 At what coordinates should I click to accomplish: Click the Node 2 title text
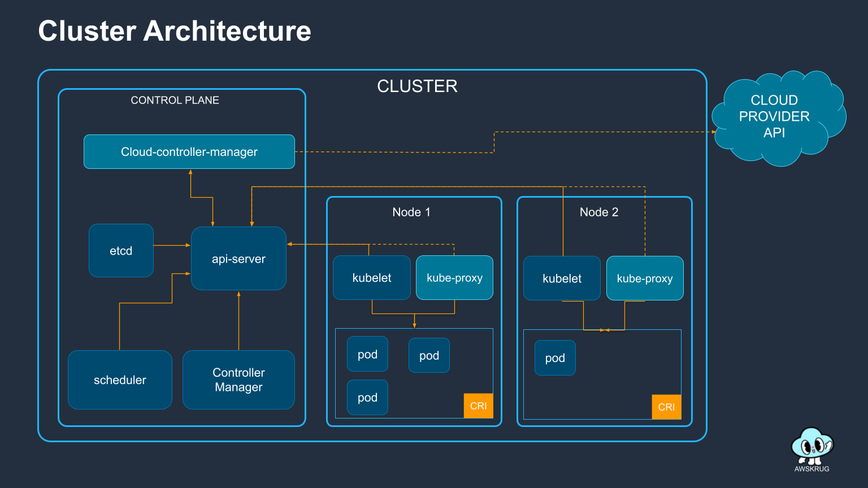click(x=599, y=212)
